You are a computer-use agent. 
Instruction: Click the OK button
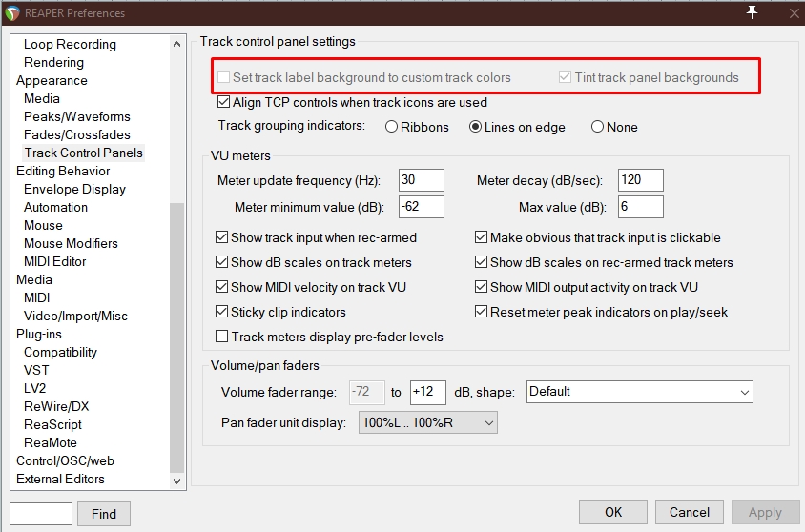tap(613, 512)
